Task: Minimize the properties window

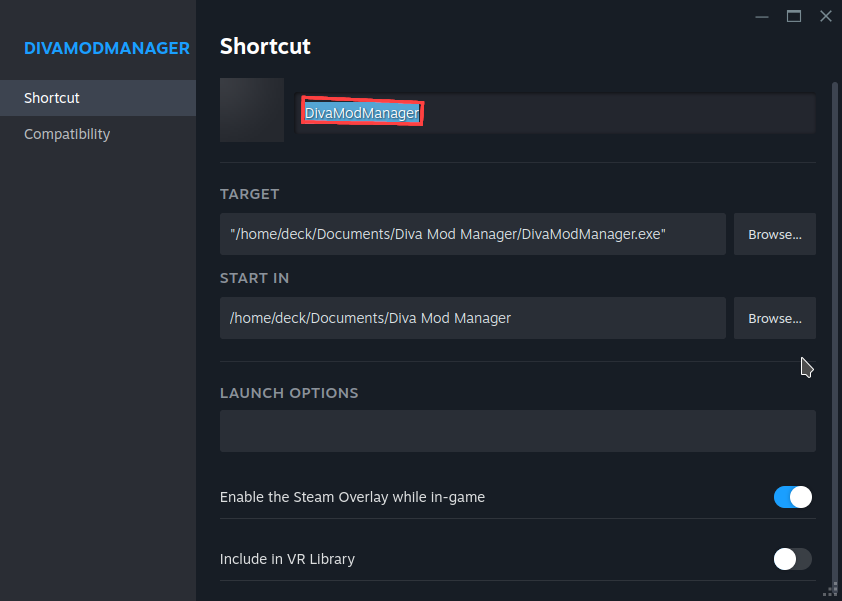Action: 762,17
